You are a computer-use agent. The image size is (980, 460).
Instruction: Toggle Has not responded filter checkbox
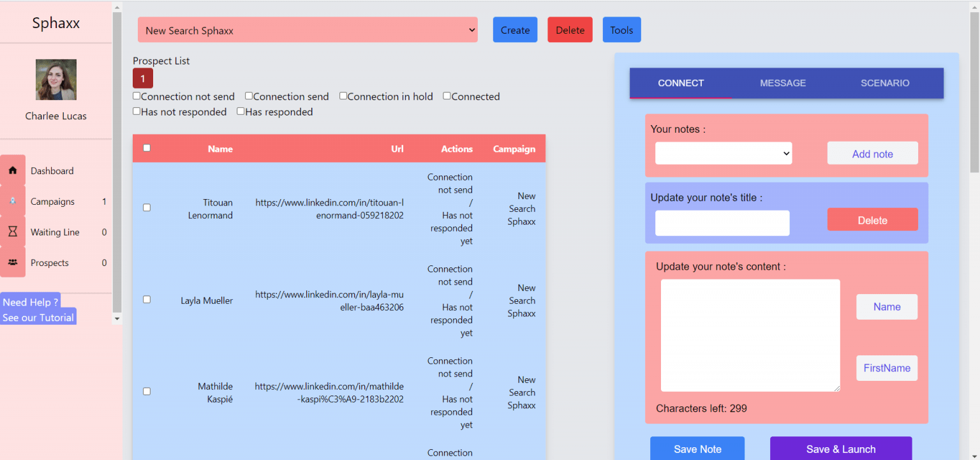(137, 111)
